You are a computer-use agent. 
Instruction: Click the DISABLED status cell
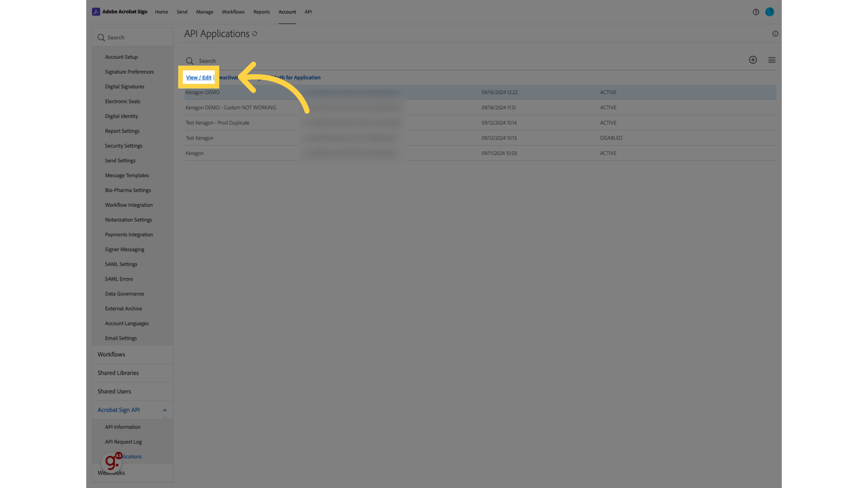pos(611,138)
